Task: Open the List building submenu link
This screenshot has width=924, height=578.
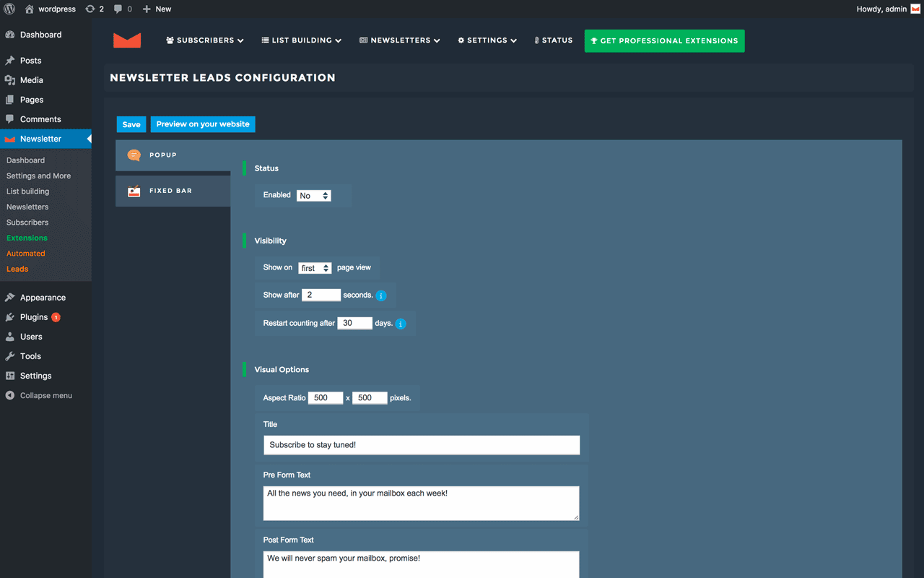Action: click(x=27, y=191)
